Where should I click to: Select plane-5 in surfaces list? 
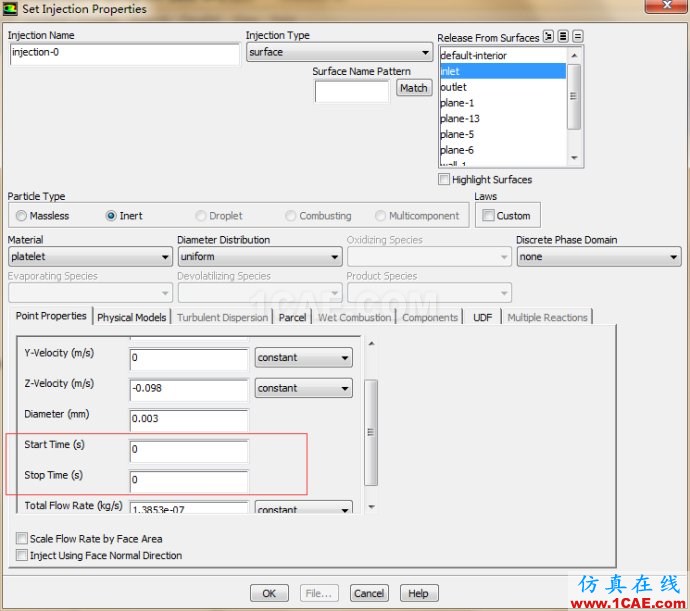point(503,135)
